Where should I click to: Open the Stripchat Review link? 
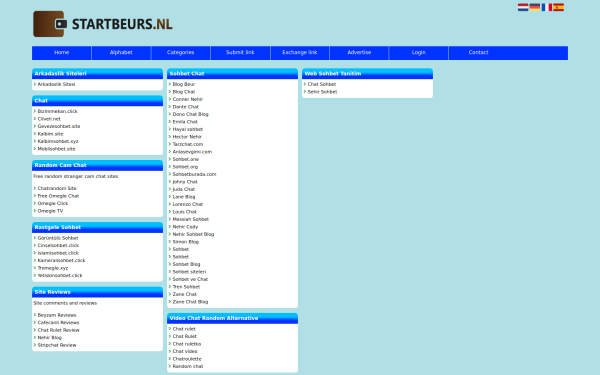tap(57, 345)
